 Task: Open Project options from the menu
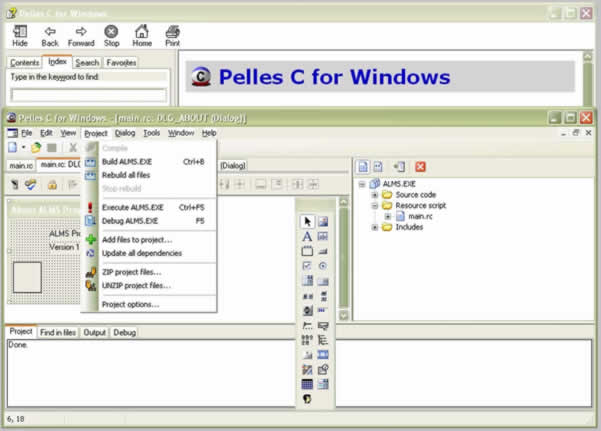(x=149, y=304)
